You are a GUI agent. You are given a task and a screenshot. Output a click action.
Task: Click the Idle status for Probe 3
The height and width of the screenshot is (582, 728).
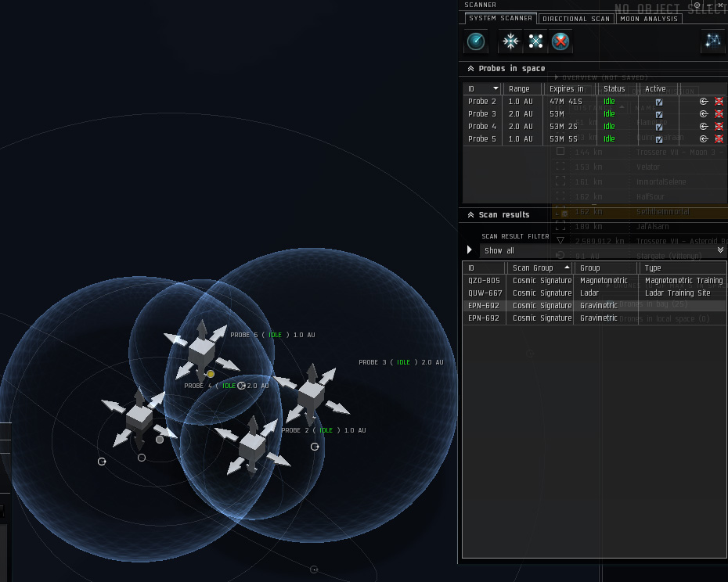click(609, 113)
